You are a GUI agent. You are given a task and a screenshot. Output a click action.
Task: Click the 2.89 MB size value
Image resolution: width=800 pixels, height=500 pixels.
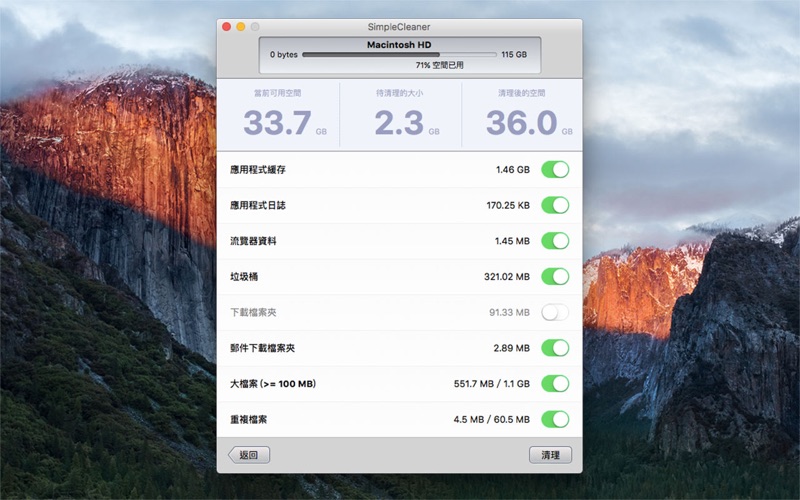512,348
